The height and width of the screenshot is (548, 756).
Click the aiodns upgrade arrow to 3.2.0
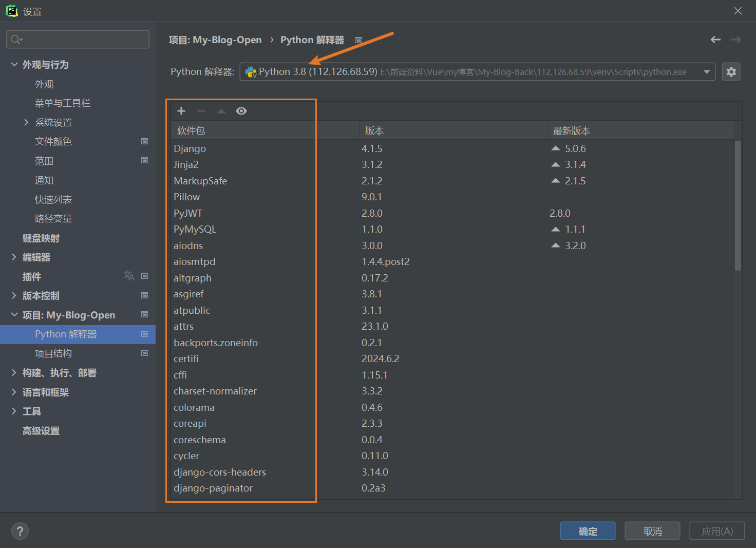pos(555,245)
